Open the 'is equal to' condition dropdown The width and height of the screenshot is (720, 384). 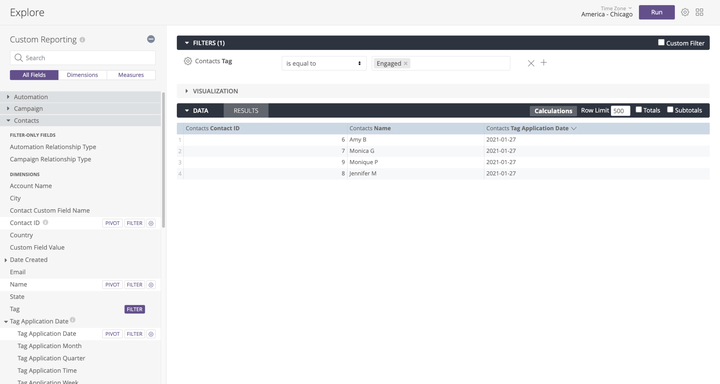tap(324, 63)
